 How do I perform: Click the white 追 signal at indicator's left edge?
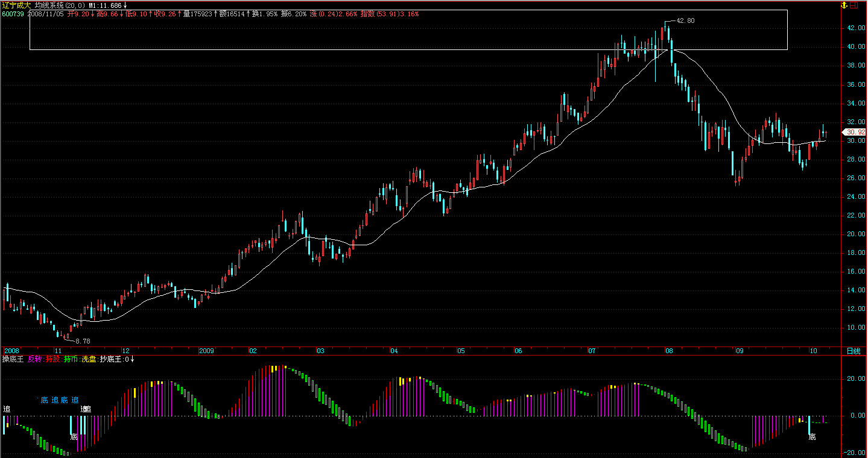(x=7, y=409)
